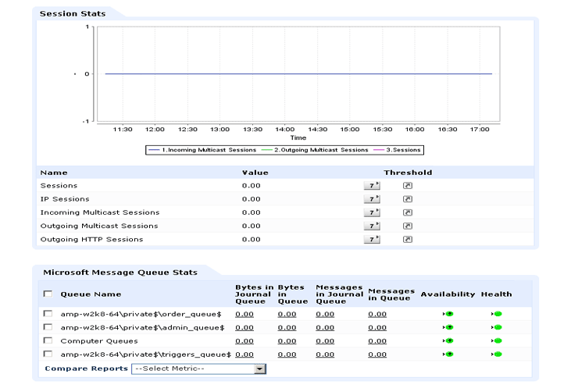This screenshot has width=571, height=392.
Task: Configure threshold icon for Sessions row
Action: click(408, 186)
